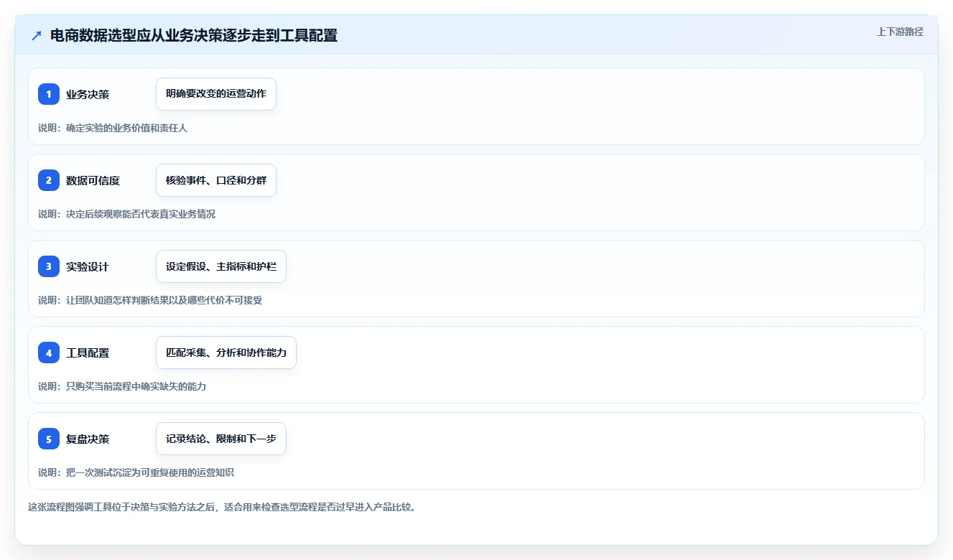Screen dimensions: 953x560
Task: Click the note 只购买当前流程中确实缺失的能力
Action: [x=136, y=386]
